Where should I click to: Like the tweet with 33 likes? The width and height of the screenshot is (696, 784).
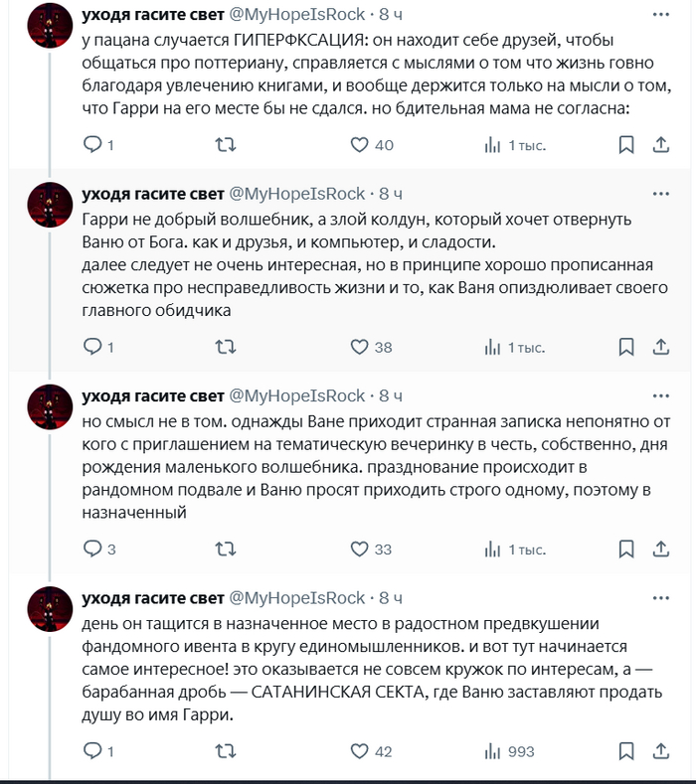point(360,549)
